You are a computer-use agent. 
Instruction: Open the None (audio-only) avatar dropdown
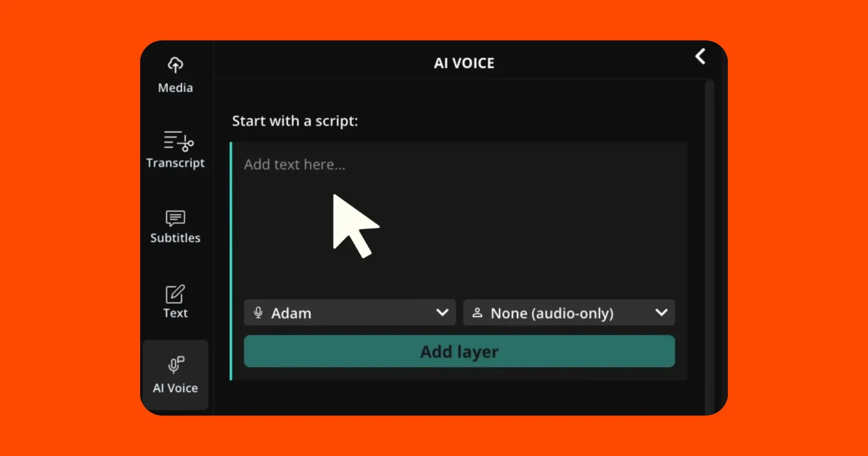(x=568, y=313)
